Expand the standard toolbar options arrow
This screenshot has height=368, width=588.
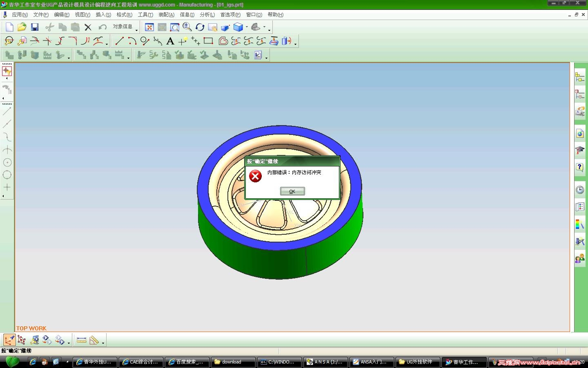click(x=137, y=29)
